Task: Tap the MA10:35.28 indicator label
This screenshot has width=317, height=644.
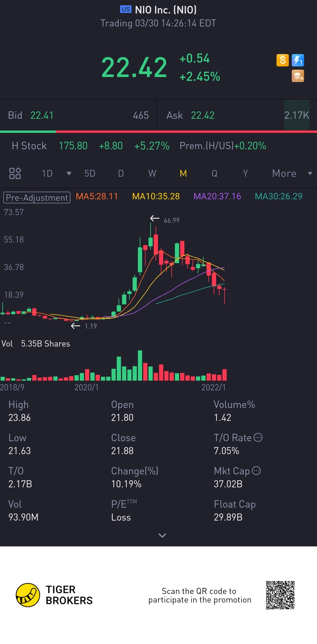Action: coord(156,196)
